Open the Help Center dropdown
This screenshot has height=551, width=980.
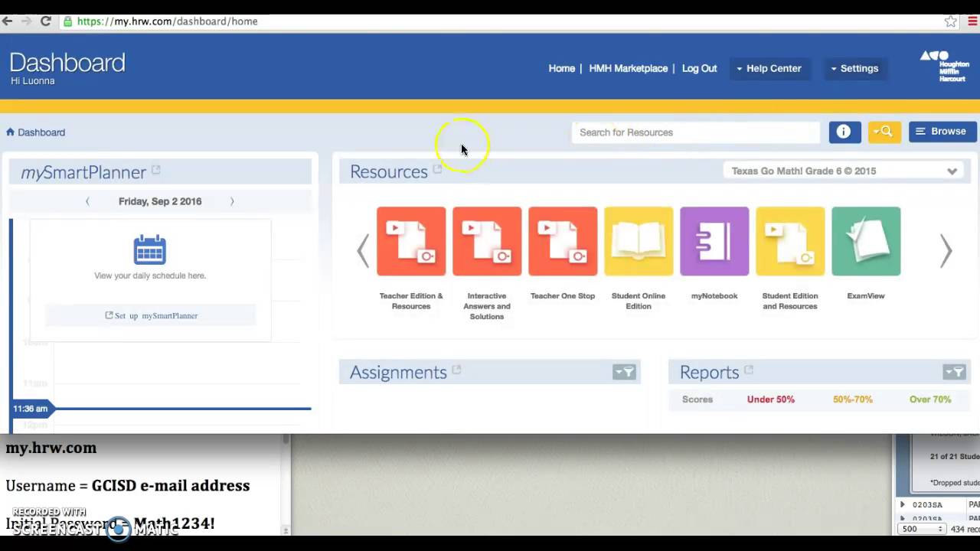[x=769, y=68]
